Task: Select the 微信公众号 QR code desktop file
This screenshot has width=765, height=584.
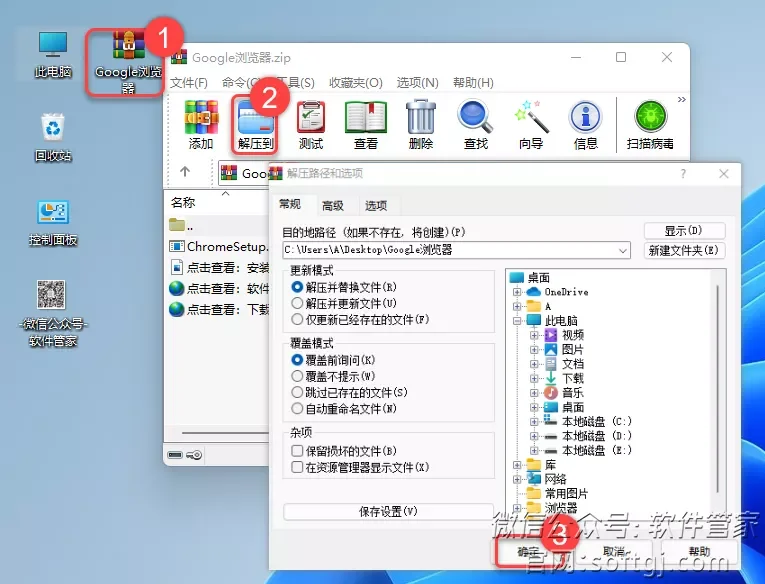Action: click(x=53, y=312)
